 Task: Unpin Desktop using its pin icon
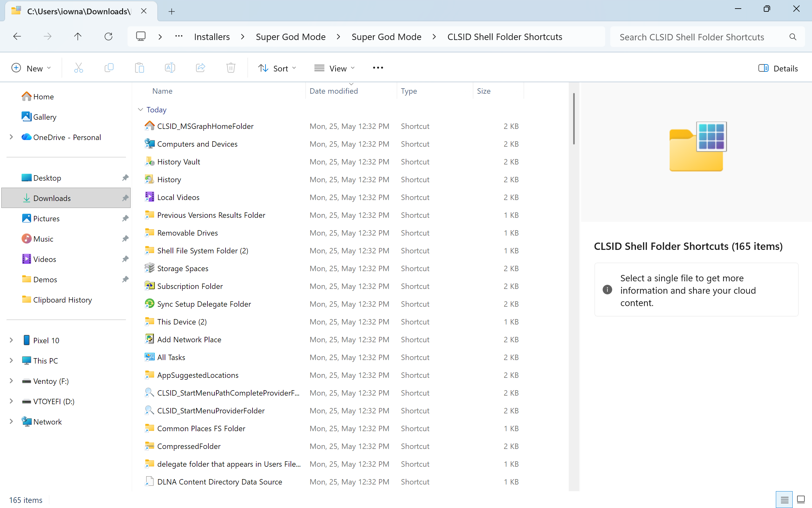[125, 178]
